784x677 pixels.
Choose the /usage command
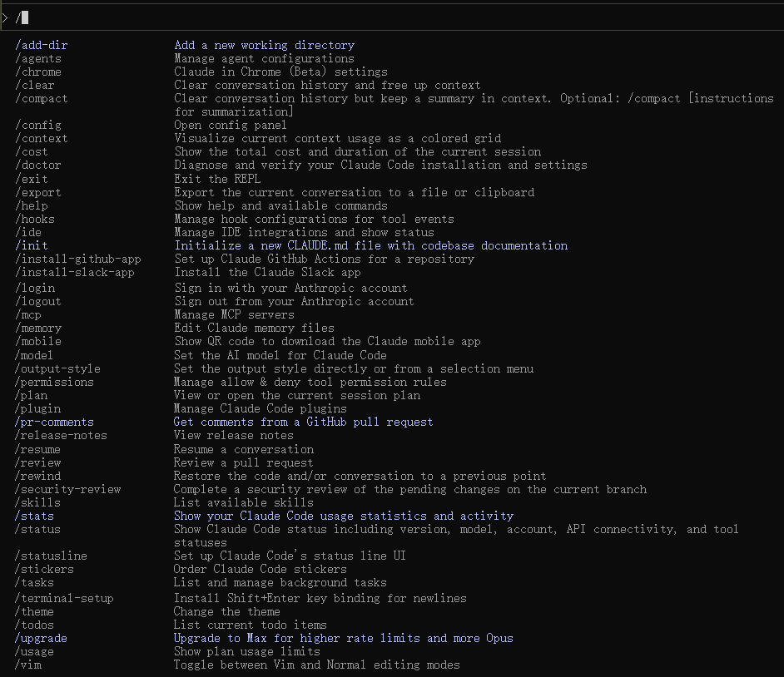34,651
